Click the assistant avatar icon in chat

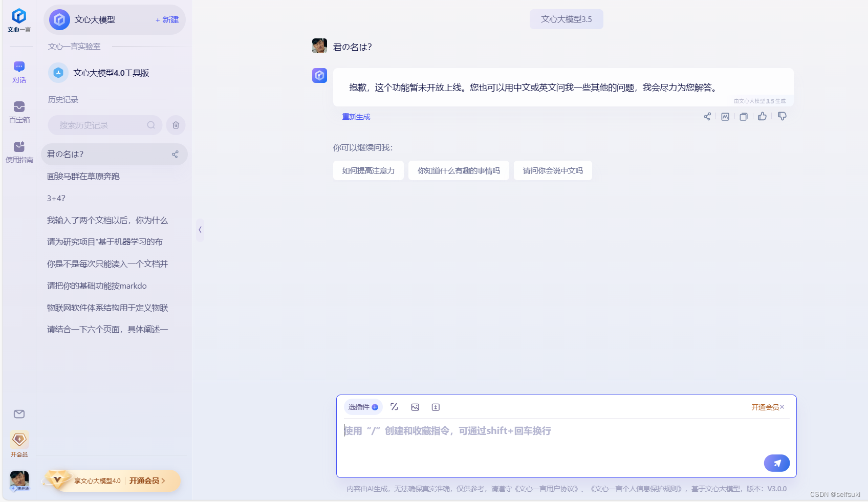[320, 76]
